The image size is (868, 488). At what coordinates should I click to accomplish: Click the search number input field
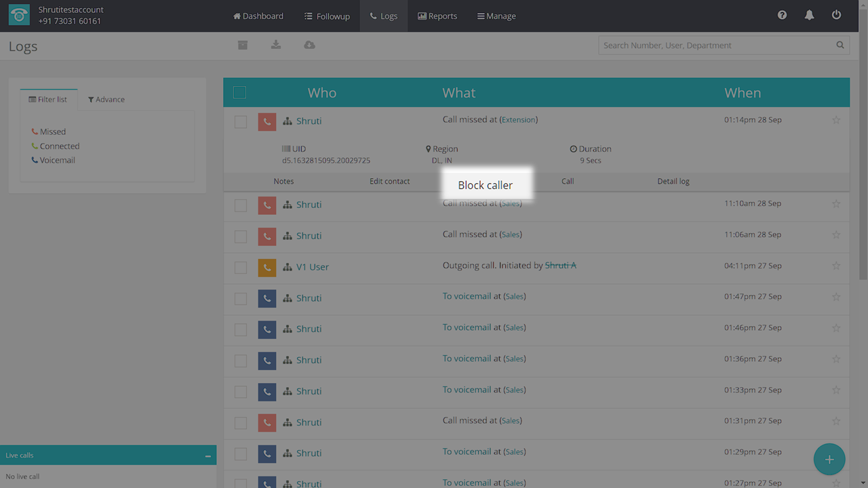pos(715,45)
